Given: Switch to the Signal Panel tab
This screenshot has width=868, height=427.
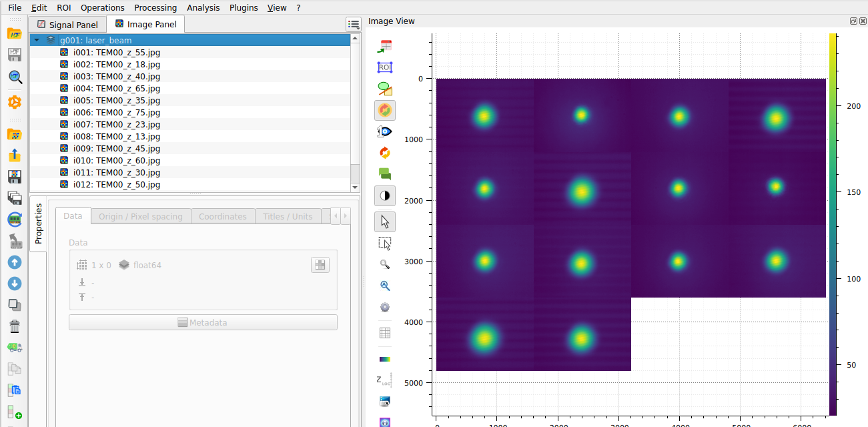Looking at the screenshot, I should tap(67, 25).
